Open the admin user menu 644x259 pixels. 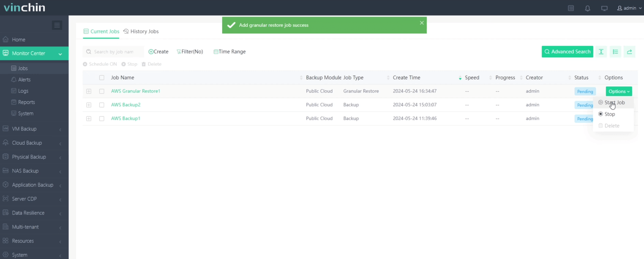pyautogui.click(x=629, y=8)
